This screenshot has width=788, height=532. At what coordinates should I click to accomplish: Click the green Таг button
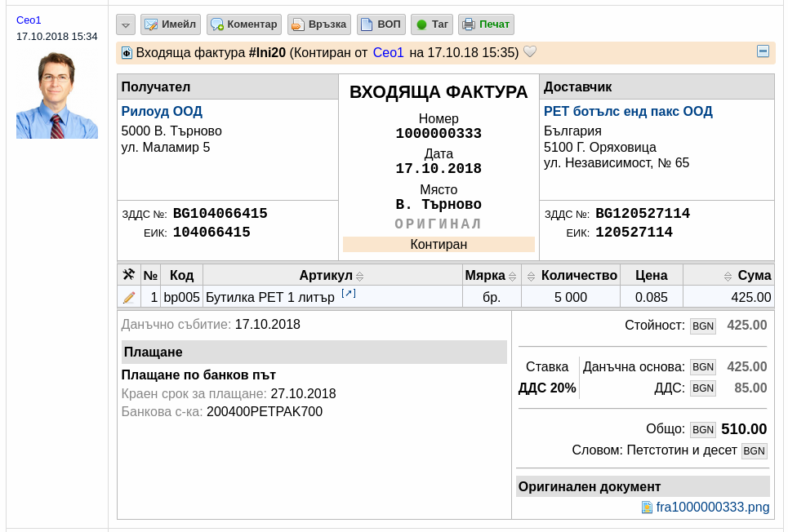pyautogui.click(x=432, y=24)
